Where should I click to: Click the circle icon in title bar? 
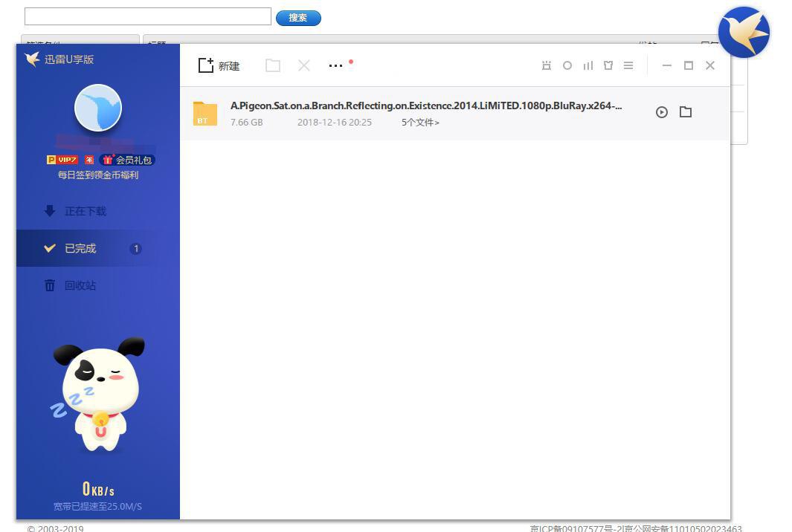coord(567,65)
